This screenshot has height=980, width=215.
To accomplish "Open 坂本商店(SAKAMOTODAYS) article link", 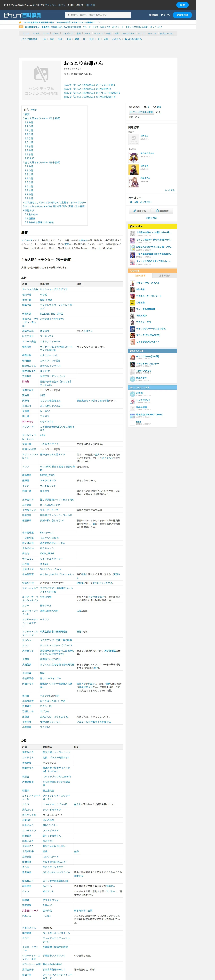I will pyautogui.click(x=150, y=415).
